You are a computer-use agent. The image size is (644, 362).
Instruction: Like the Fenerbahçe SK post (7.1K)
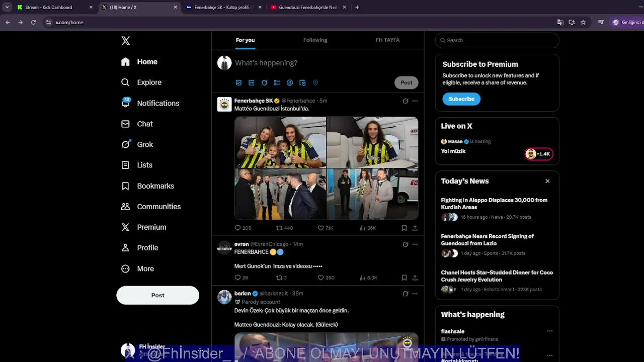pyautogui.click(x=326, y=228)
